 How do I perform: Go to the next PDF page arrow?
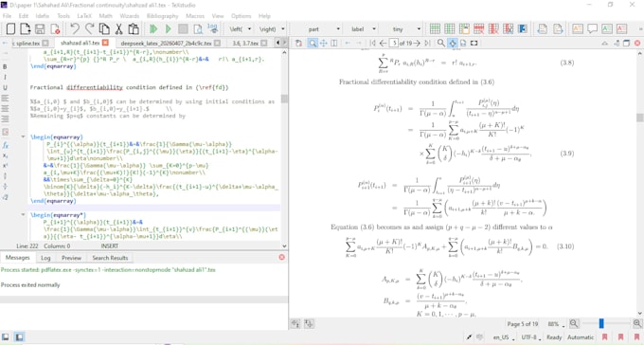click(x=417, y=44)
